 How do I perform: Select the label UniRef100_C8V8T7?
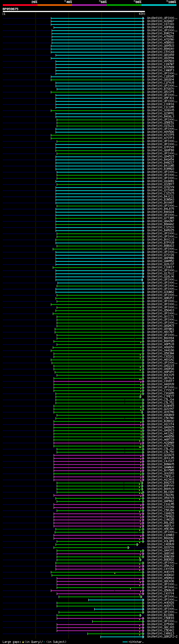(161, 381)
